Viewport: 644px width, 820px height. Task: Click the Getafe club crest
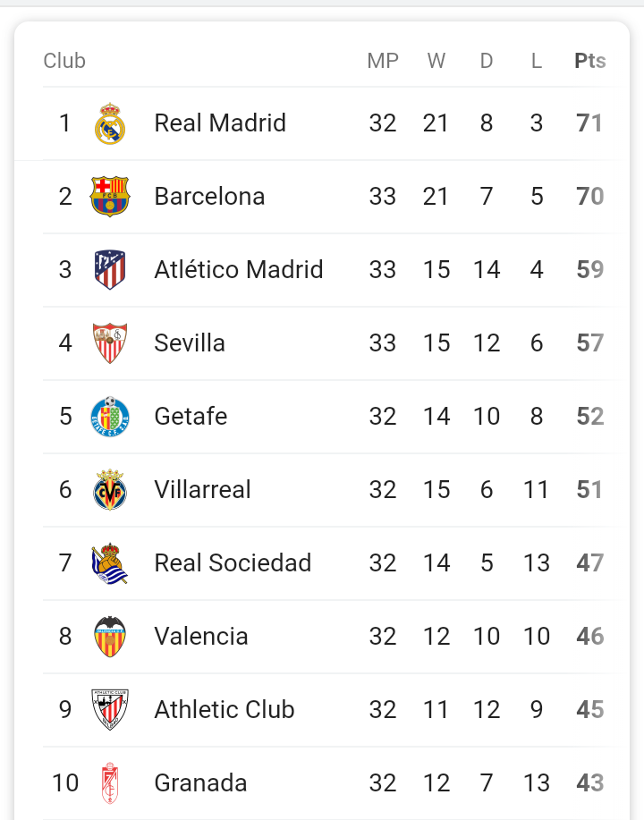[110, 417]
